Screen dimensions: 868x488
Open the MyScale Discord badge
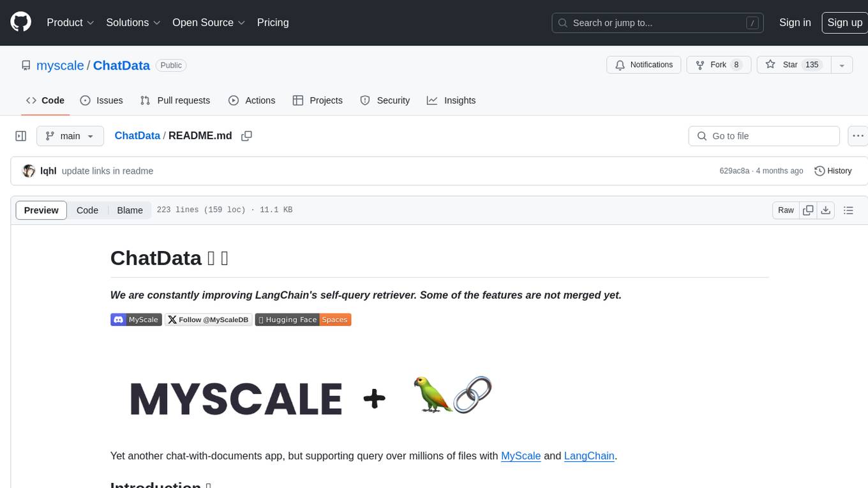tap(136, 319)
